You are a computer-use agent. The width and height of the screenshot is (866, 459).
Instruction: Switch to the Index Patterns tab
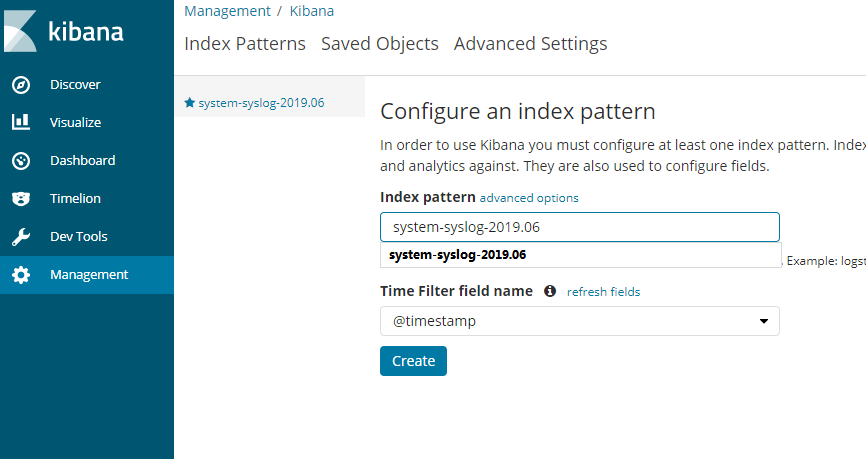tap(245, 44)
